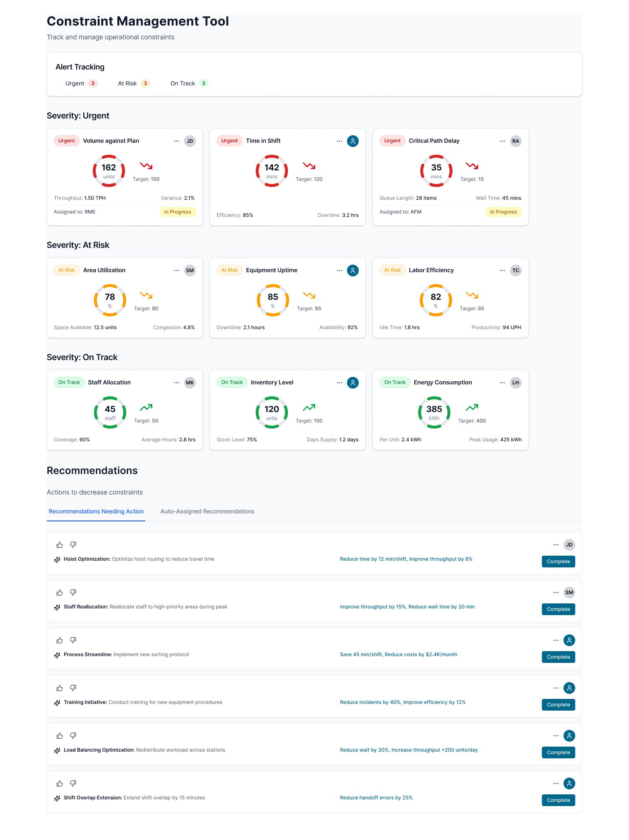Switch to Recommendations Needing Action tab
The image size is (629, 840).
96,511
